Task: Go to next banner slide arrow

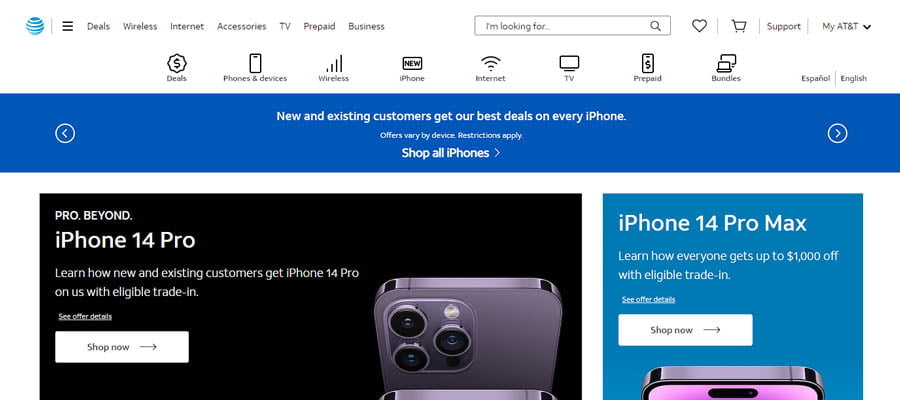Action: (x=837, y=134)
